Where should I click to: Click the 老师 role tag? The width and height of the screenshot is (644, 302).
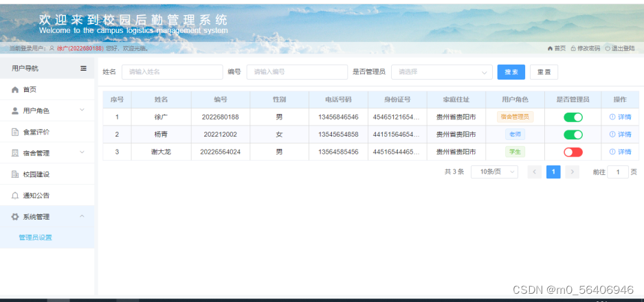[515, 134]
